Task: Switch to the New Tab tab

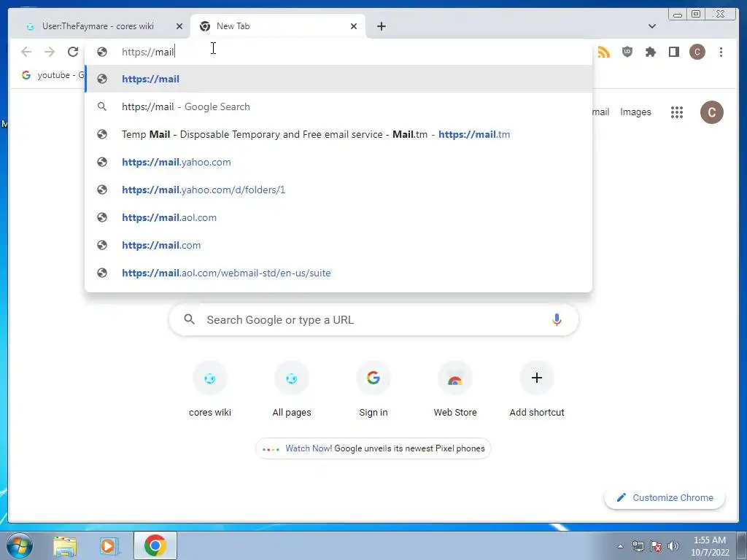Action: click(x=277, y=26)
